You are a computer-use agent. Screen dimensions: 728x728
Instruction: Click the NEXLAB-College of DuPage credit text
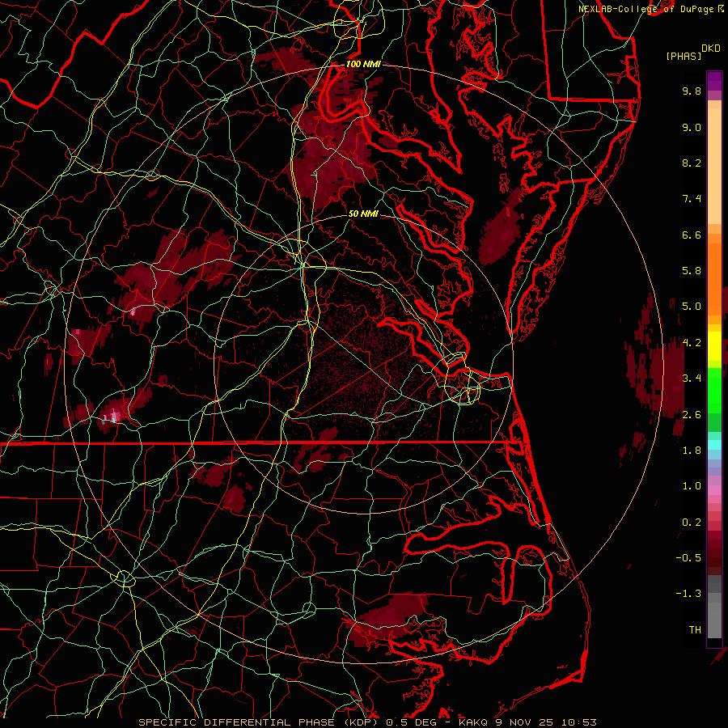pos(645,9)
